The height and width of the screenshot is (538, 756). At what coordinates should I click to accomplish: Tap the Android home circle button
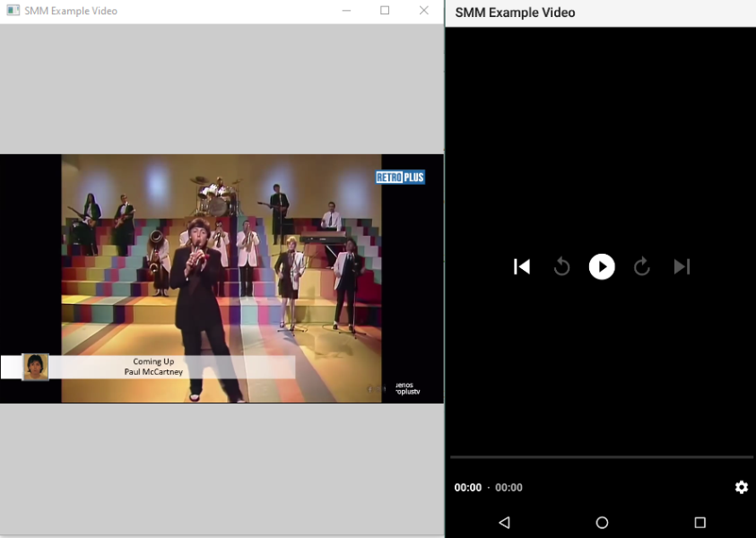(602, 522)
